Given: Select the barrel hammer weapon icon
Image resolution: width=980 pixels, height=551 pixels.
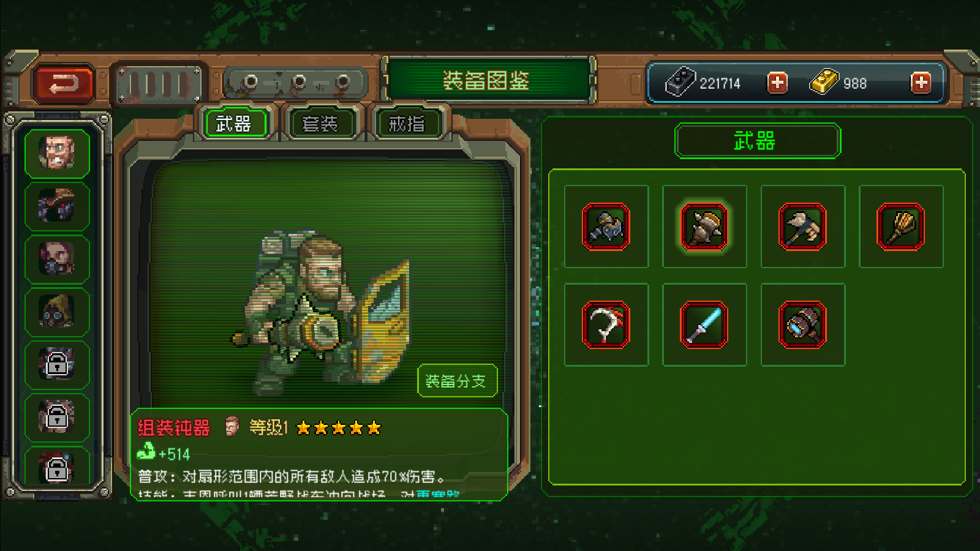Looking at the screenshot, I should [802, 324].
